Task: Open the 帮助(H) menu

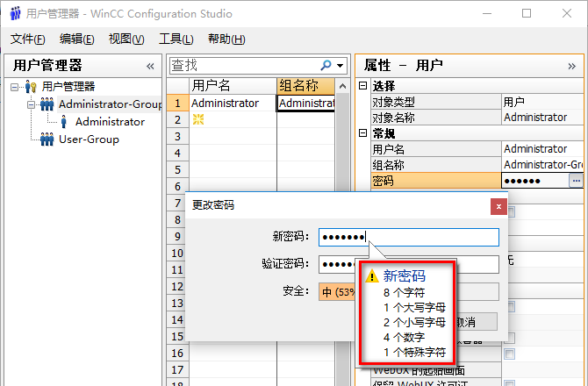Action: (x=226, y=39)
